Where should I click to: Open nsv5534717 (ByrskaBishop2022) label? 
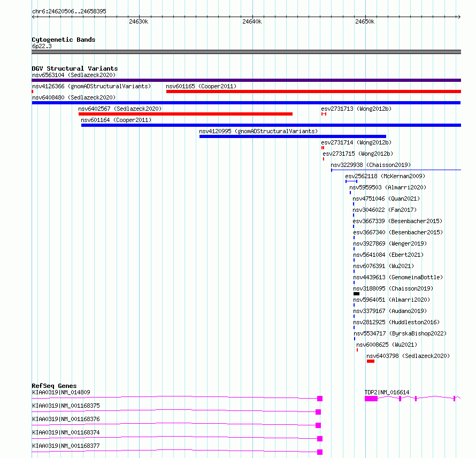pos(400,333)
